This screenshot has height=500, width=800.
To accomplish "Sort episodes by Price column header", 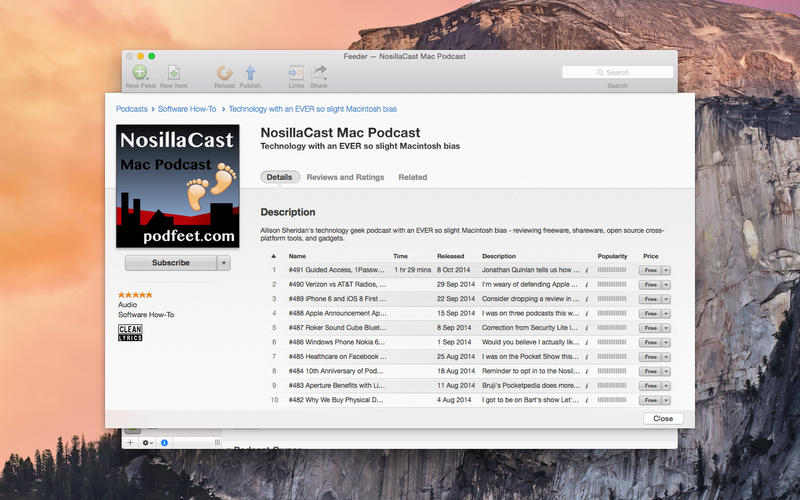I will pos(651,256).
